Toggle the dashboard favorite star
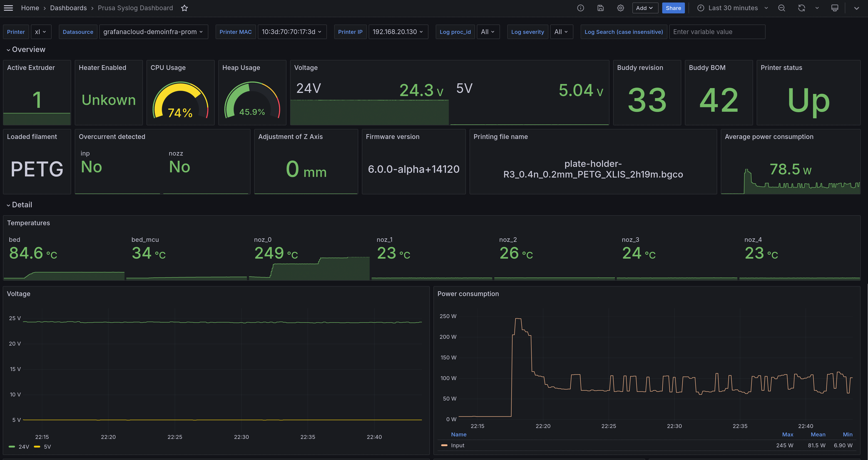 point(184,8)
